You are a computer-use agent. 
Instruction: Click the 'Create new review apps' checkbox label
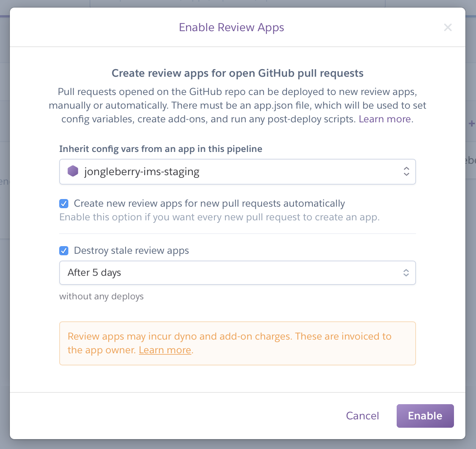click(209, 204)
